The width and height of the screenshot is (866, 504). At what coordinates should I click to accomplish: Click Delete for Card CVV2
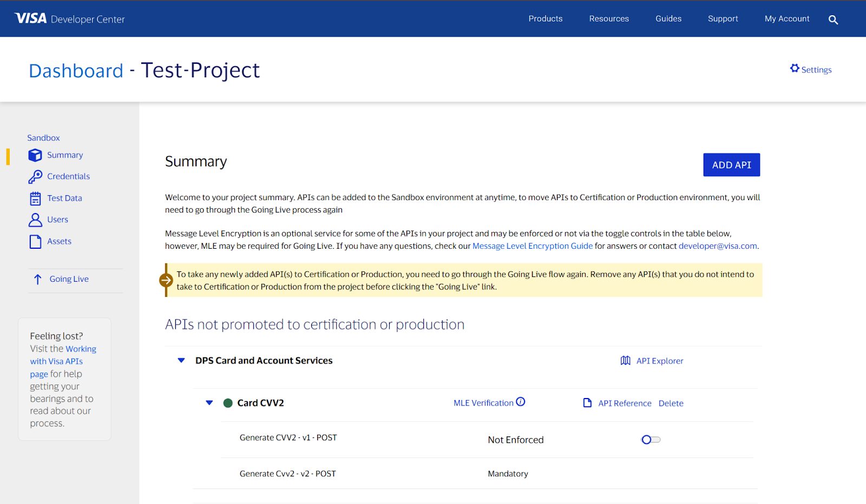(671, 403)
